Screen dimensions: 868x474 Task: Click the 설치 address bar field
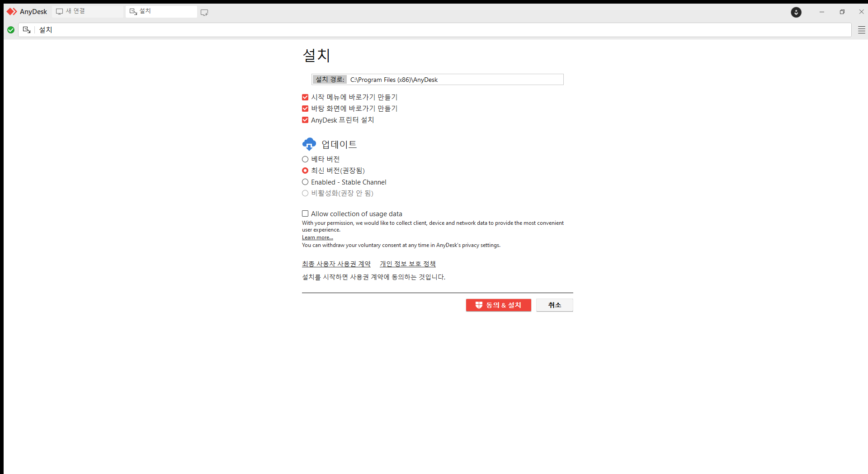click(x=435, y=30)
